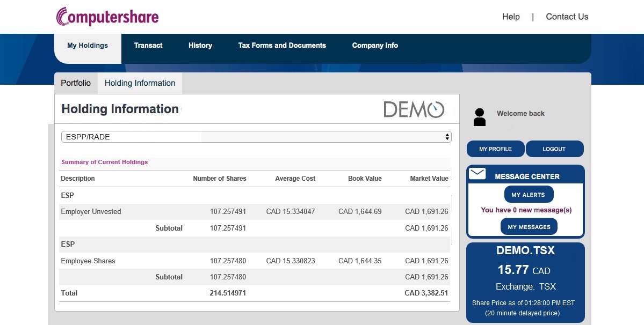Open the ESPP/RADE plan dropdown
The width and height of the screenshot is (644, 325).
click(256, 137)
